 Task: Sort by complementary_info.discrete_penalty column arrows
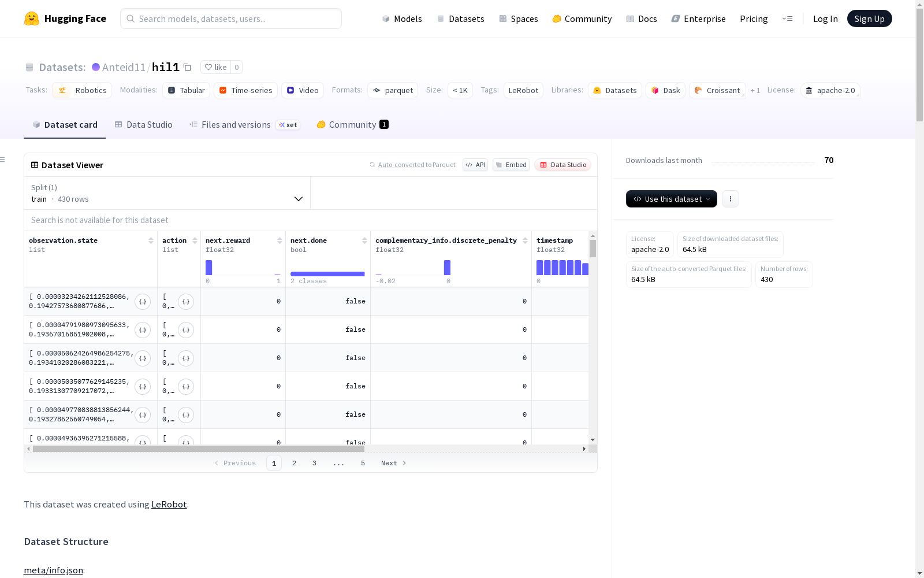pos(525,240)
